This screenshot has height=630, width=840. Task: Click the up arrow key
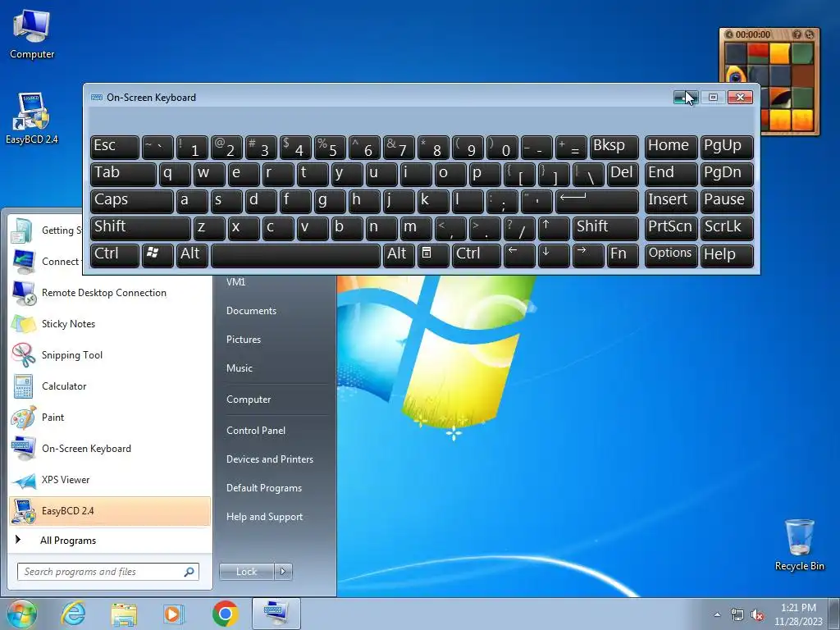(554, 228)
